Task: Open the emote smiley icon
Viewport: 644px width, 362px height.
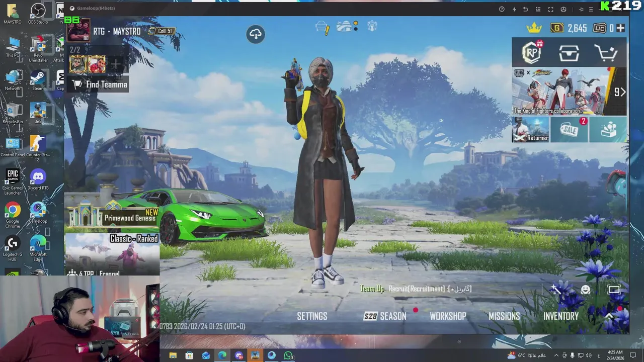Action: [x=586, y=290]
